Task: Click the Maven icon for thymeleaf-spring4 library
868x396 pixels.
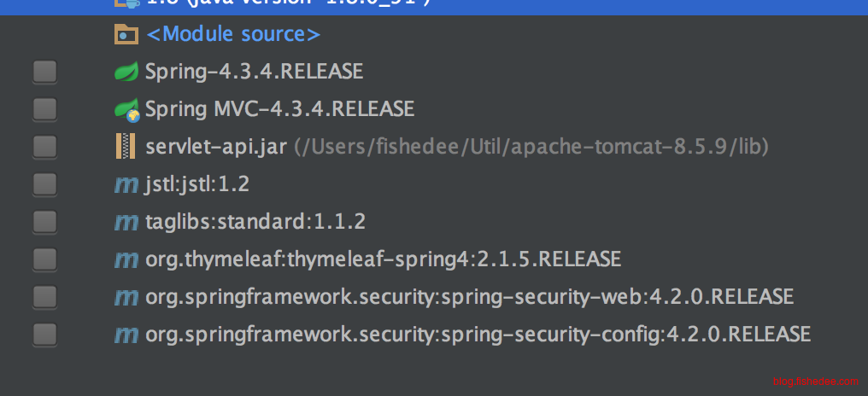Action: coord(126,259)
